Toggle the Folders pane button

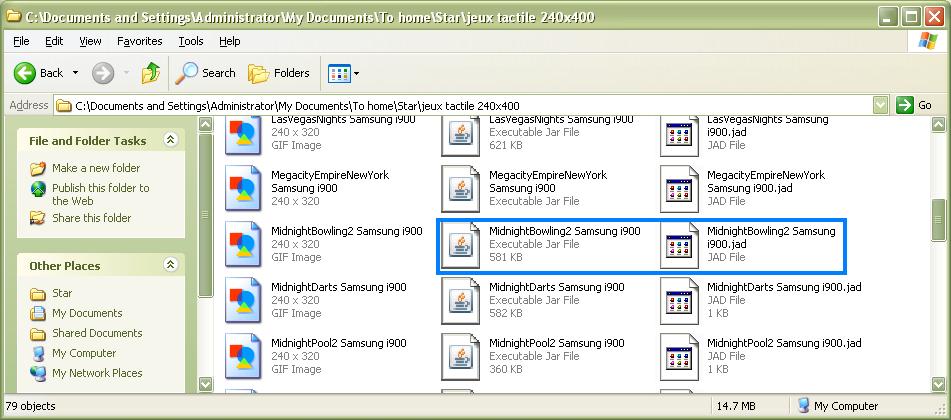279,73
